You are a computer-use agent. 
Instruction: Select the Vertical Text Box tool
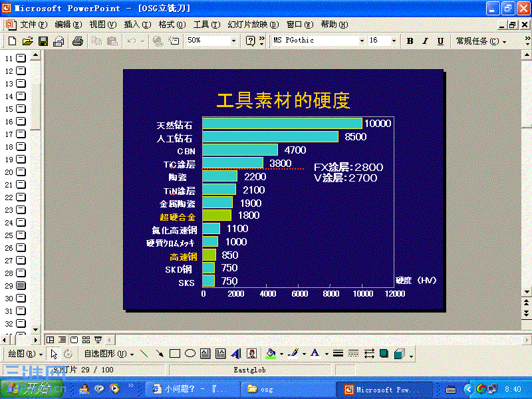click(x=220, y=354)
